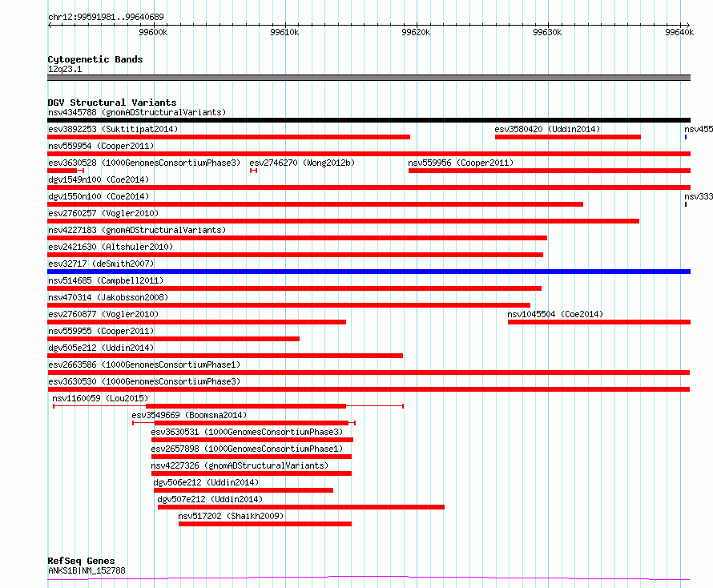Select the blue esv32717 variant bar

click(x=369, y=272)
